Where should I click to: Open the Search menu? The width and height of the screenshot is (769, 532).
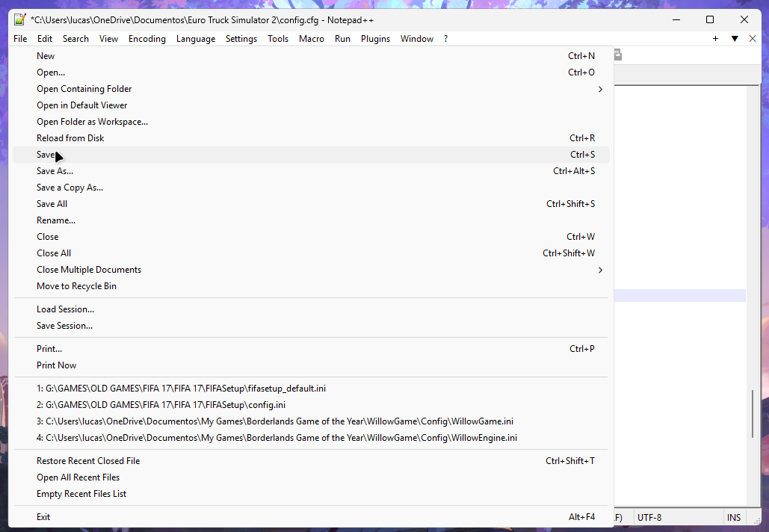click(75, 39)
